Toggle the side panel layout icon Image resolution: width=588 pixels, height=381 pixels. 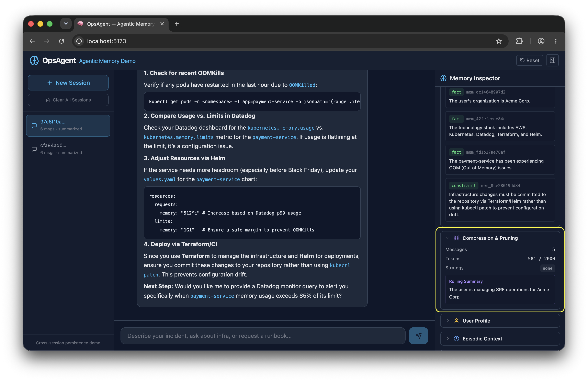552,60
